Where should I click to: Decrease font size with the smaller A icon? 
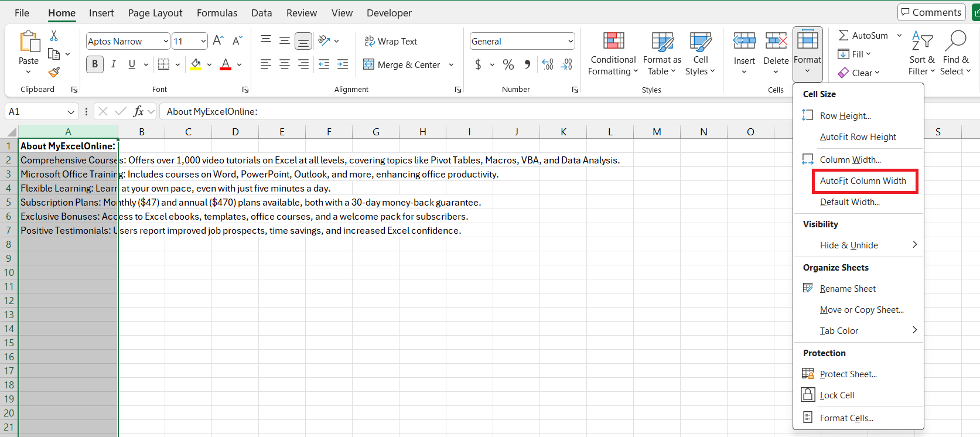click(x=237, y=41)
